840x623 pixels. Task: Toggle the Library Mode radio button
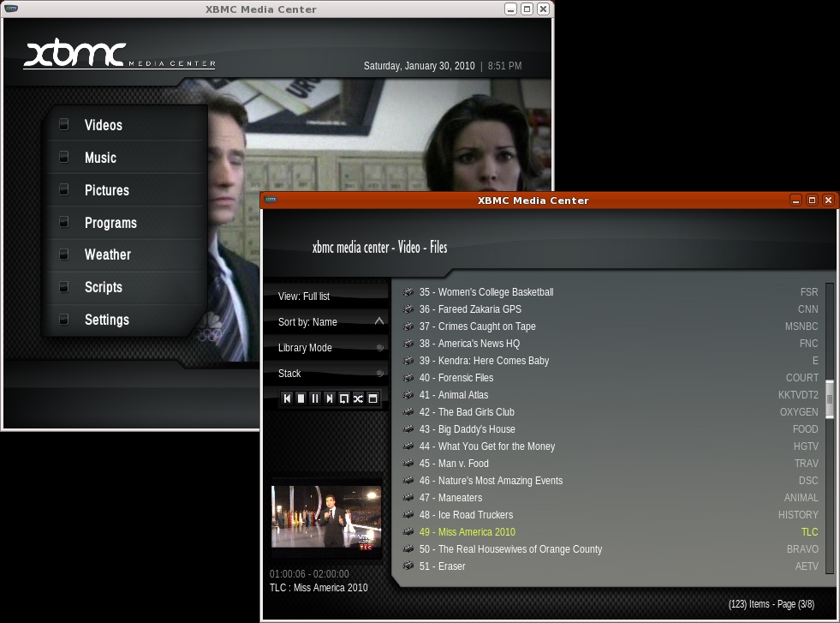380,348
